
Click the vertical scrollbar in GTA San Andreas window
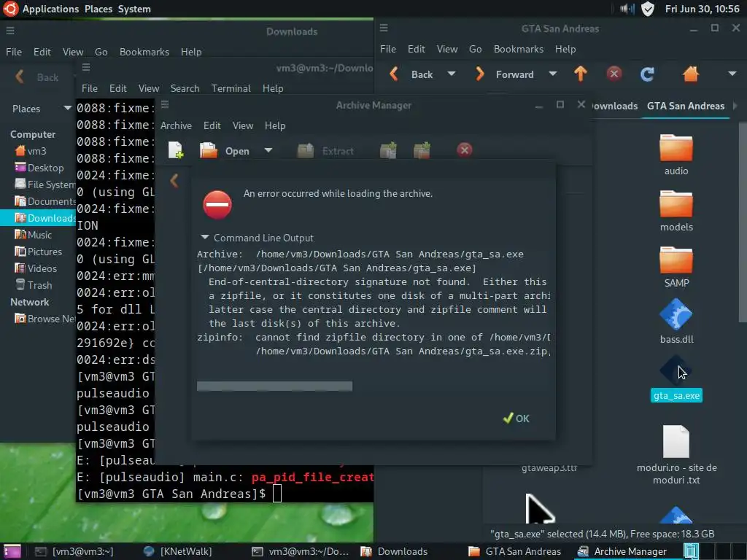(x=743, y=223)
